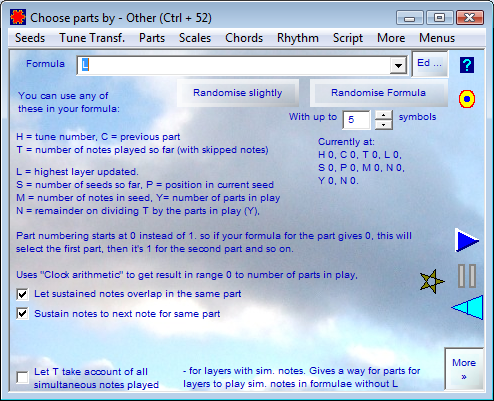Click the Randomise slightly button
494x401 pixels.
pyautogui.click(x=238, y=93)
